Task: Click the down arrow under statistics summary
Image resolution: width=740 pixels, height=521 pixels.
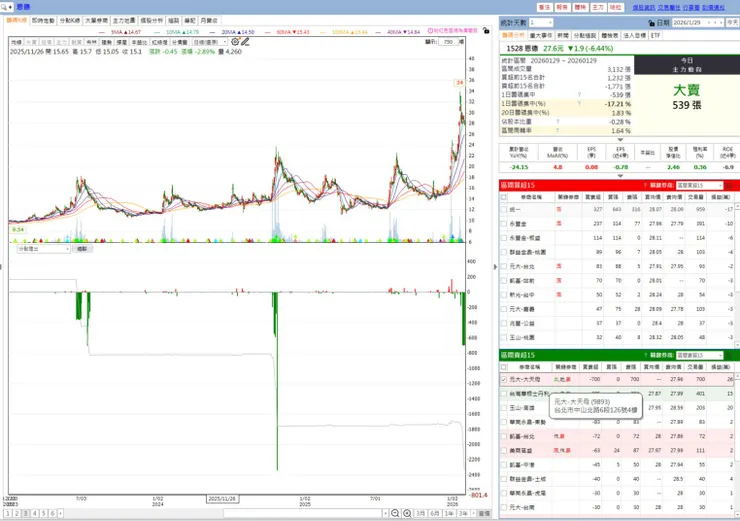Action: (620, 139)
